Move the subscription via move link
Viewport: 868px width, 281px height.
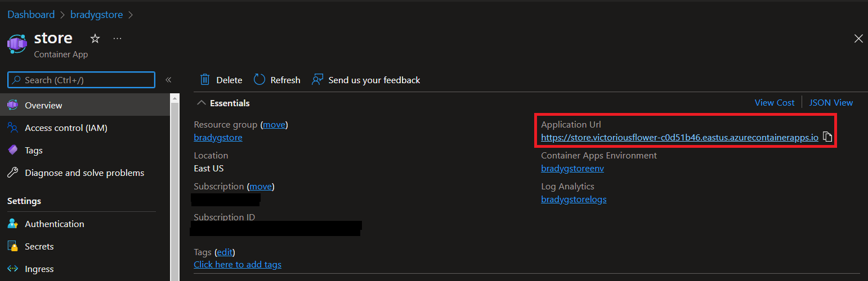pos(261,186)
